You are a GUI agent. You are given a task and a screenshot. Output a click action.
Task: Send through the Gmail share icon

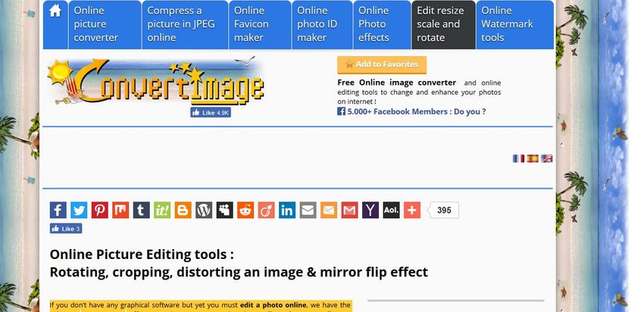(x=349, y=211)
